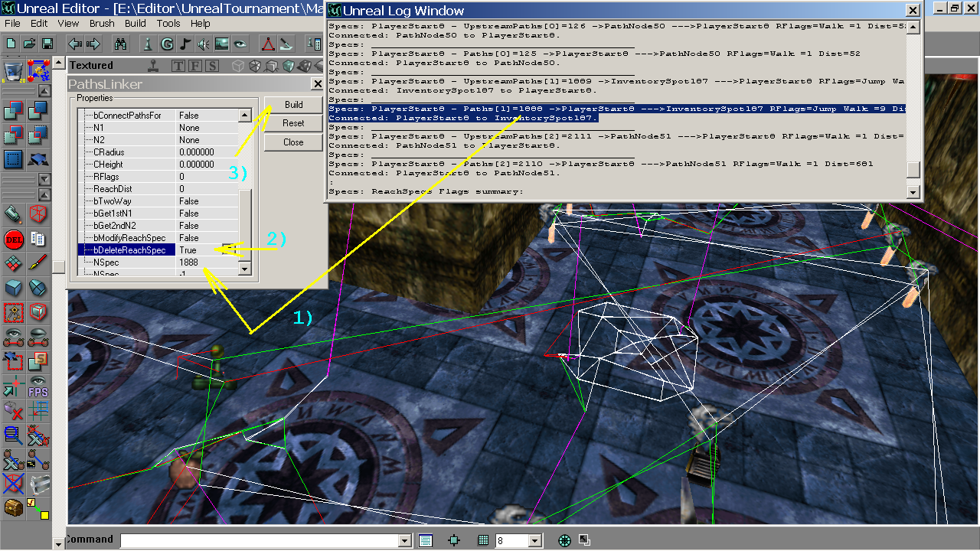Image resolution: width=980 pixels, height=551 pixels.
Task: Open 2D shape editor red triangle icon
Action: click(268, 44)
